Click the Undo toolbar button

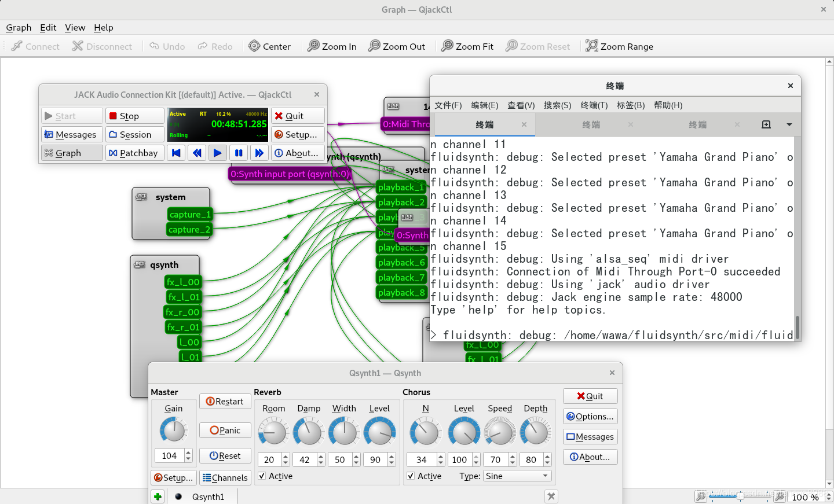167,46
